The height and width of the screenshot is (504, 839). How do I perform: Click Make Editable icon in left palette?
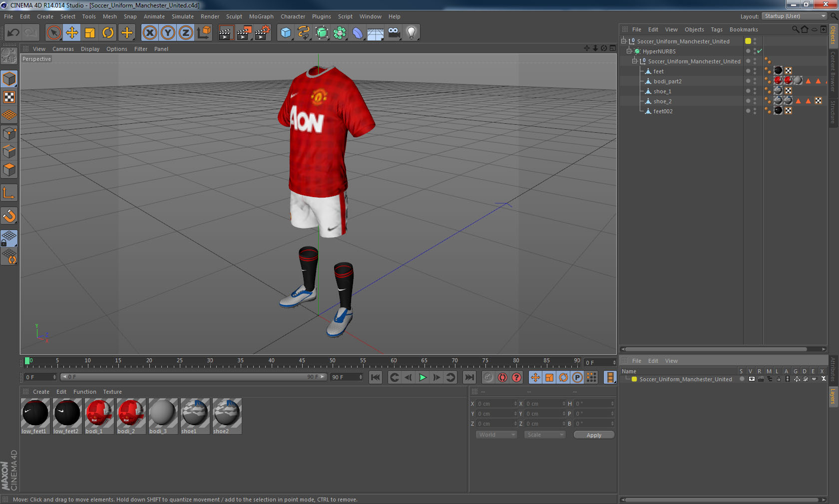click(x=9, y=56)
